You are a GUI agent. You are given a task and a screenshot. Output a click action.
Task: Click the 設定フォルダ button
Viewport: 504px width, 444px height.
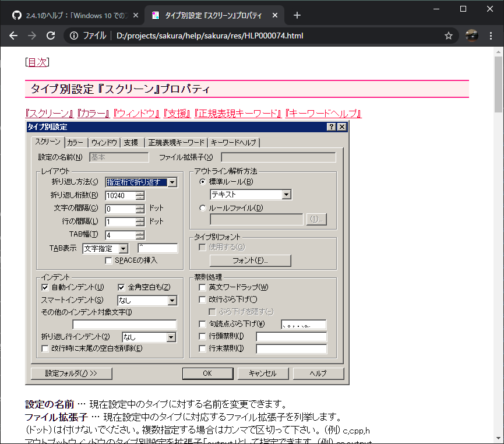coord(71,373)
